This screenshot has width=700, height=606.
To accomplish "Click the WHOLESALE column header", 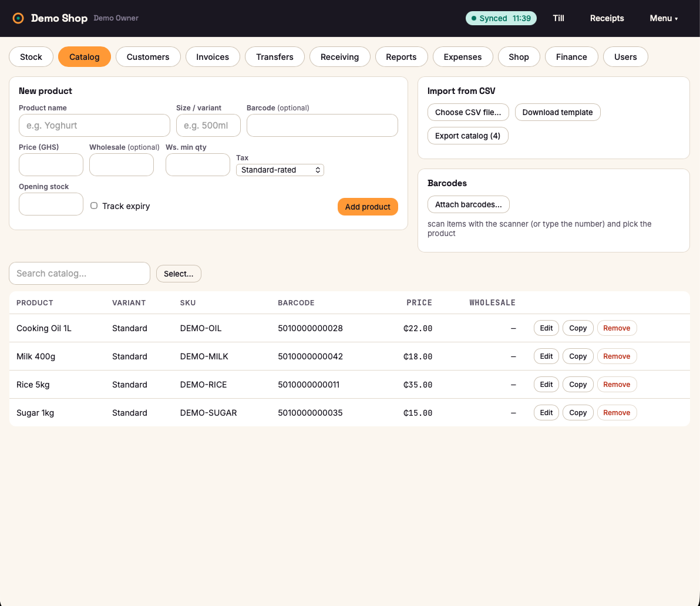I will tap(493, 302).
